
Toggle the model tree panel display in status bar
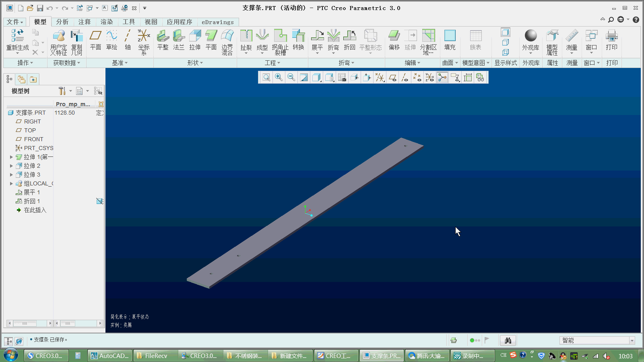[x=9, y=341]
